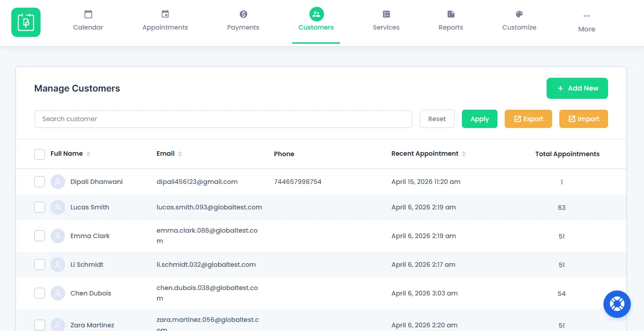Click the Phone column header

coord(284,154)
